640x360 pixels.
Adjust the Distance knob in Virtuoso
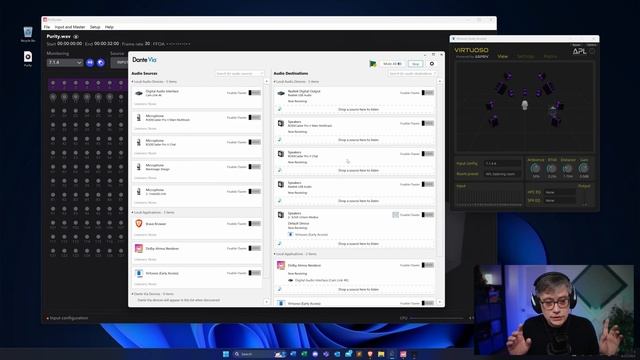pos(567,168)
